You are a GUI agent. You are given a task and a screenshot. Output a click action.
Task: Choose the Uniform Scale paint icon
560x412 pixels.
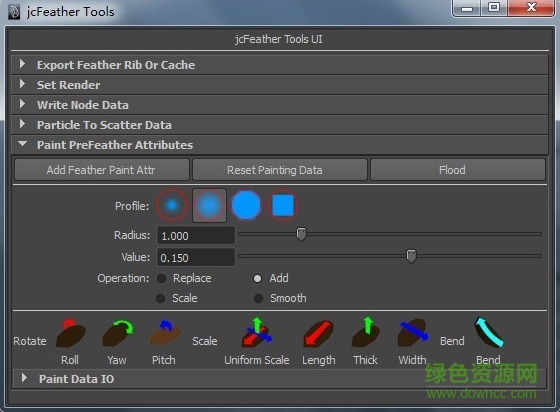257,333
